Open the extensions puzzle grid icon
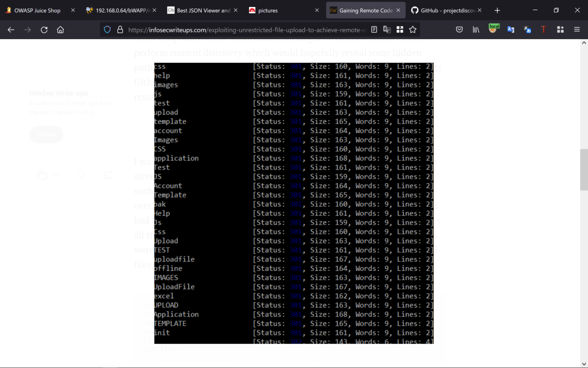 coord(560,30)
